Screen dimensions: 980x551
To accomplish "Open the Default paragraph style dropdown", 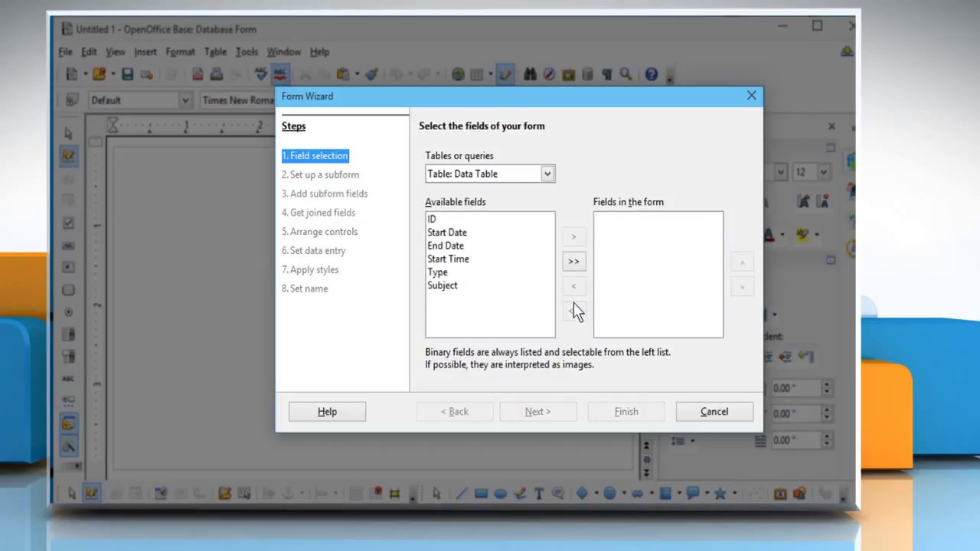I will point(185,99).
